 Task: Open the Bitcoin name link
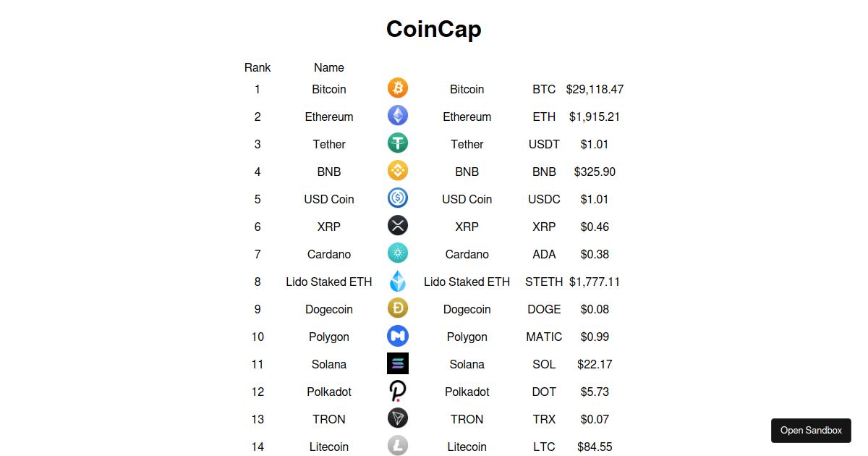[x=328, y=89]
